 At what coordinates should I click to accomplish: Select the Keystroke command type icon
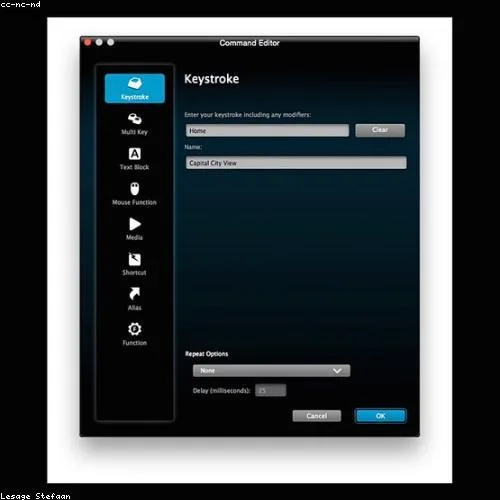(x=135, y=83)
